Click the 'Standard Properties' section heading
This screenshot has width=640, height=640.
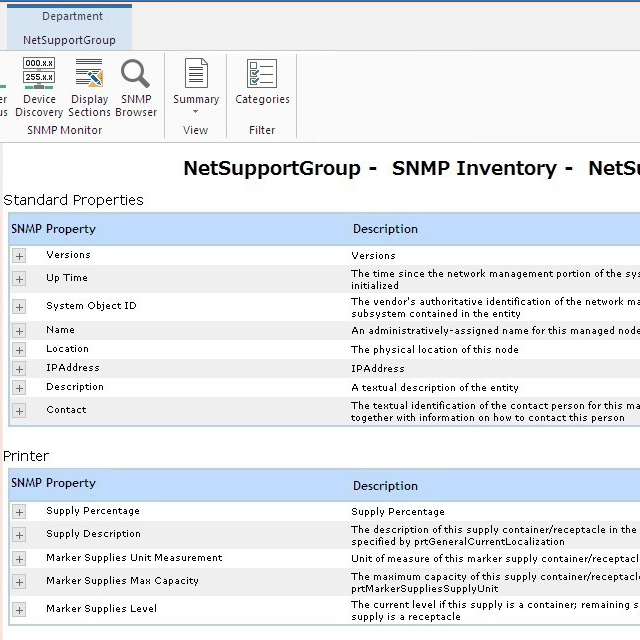73,200
